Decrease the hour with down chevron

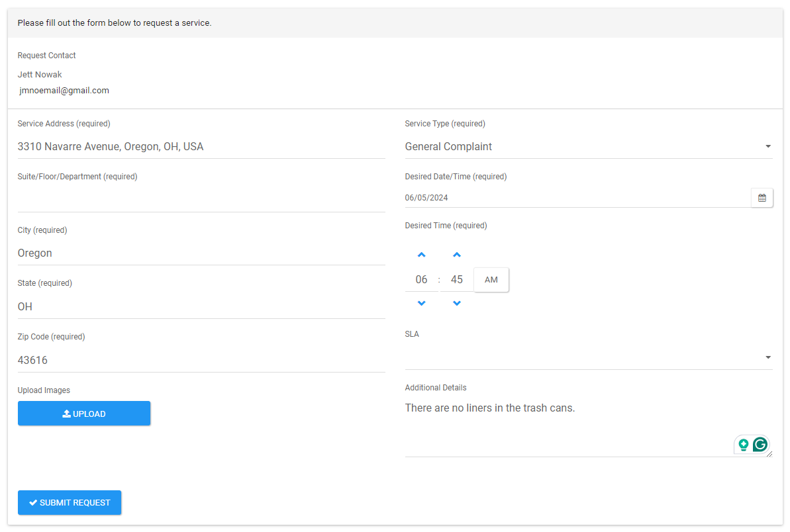click(422, 303)
